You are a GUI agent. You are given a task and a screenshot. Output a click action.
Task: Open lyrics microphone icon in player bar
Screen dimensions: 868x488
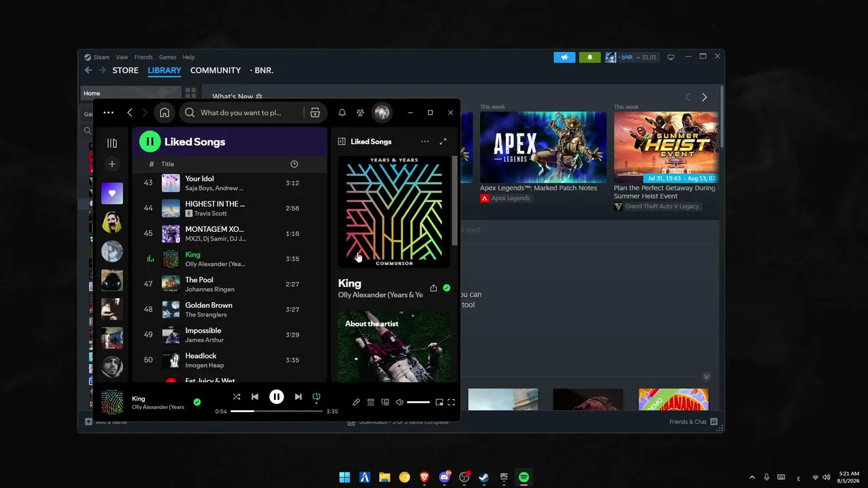[x=356, y=402]
